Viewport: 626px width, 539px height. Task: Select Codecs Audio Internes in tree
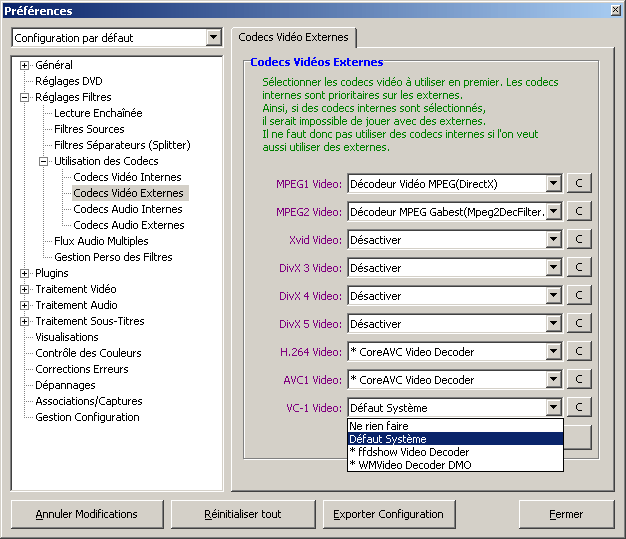[128, 209]
